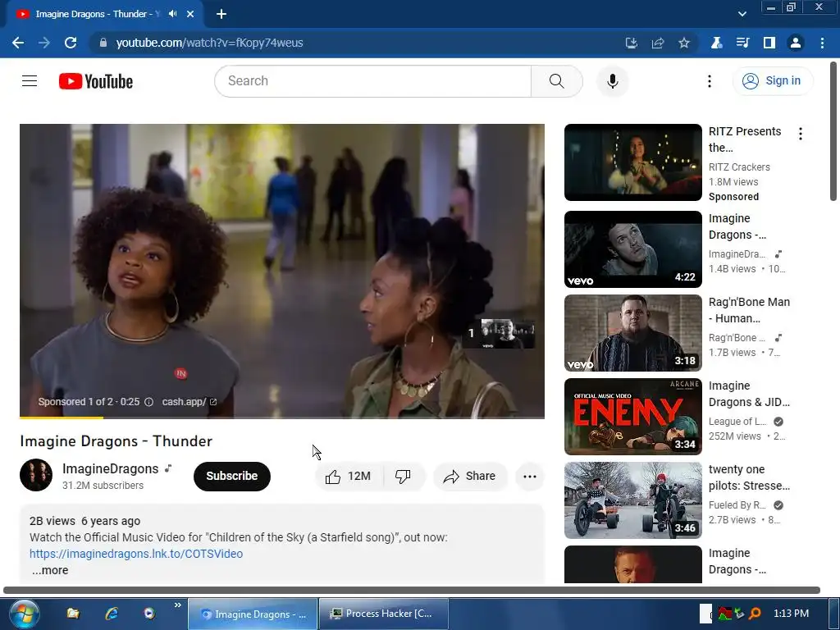Reload the YouTube page
Screen dimensions: 840x630
(x=71, y=43)
